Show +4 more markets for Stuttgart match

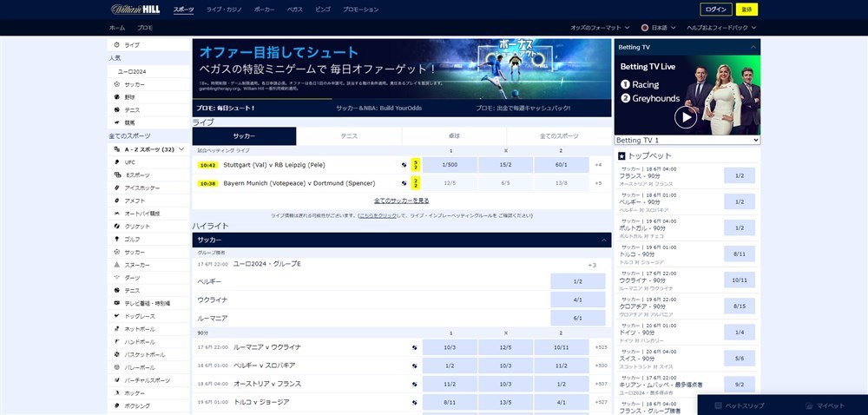(x=598, y=165)
